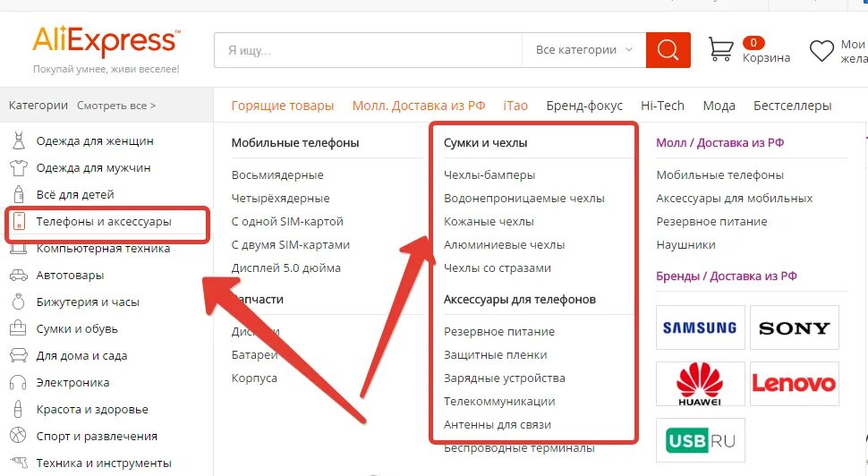Click С одной SIM-картой link
868x476 pixels.
[x=287, y=221]
